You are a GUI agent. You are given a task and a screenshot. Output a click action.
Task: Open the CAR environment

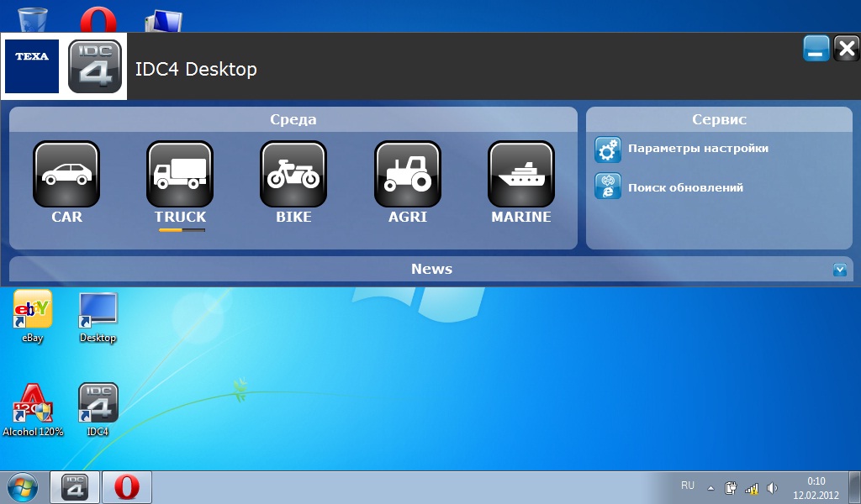click(66, 175)
